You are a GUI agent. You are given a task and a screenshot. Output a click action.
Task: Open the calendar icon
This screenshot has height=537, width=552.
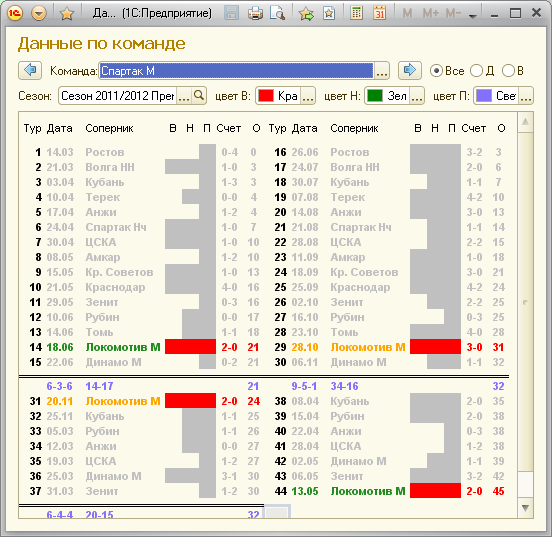pyautogui.click(x=379, y=13)
